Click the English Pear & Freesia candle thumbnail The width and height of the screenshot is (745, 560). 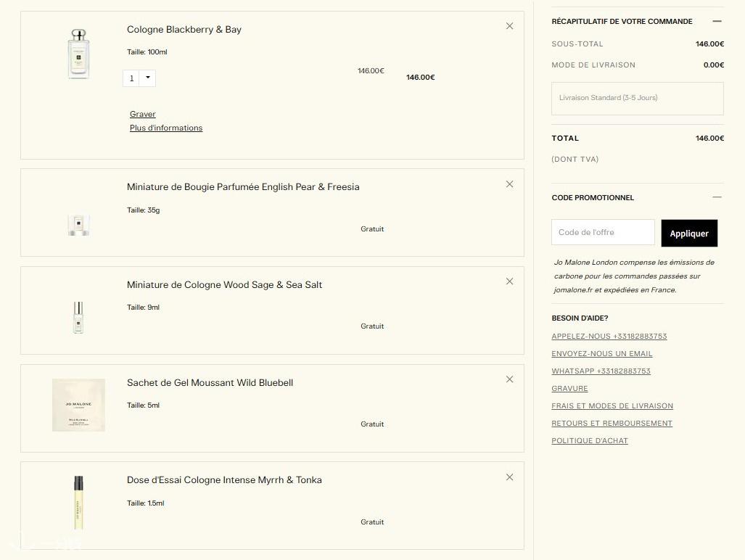[x=78, y=225]
